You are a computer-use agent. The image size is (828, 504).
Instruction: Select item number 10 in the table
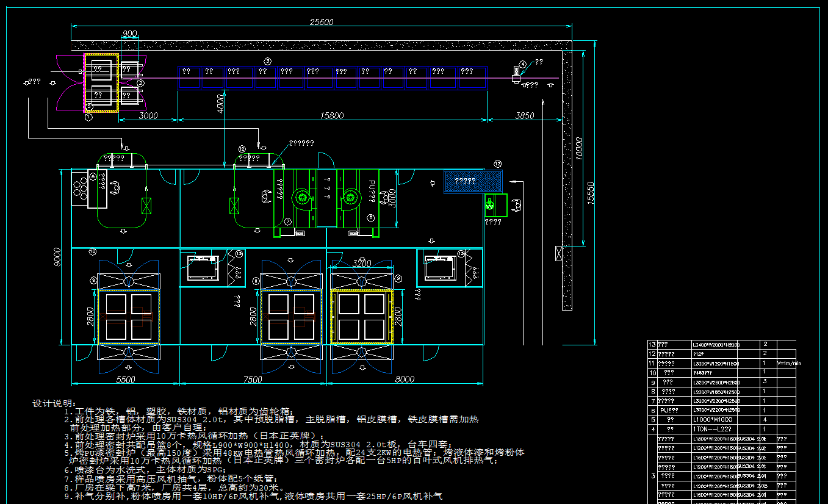coord(652,373)
